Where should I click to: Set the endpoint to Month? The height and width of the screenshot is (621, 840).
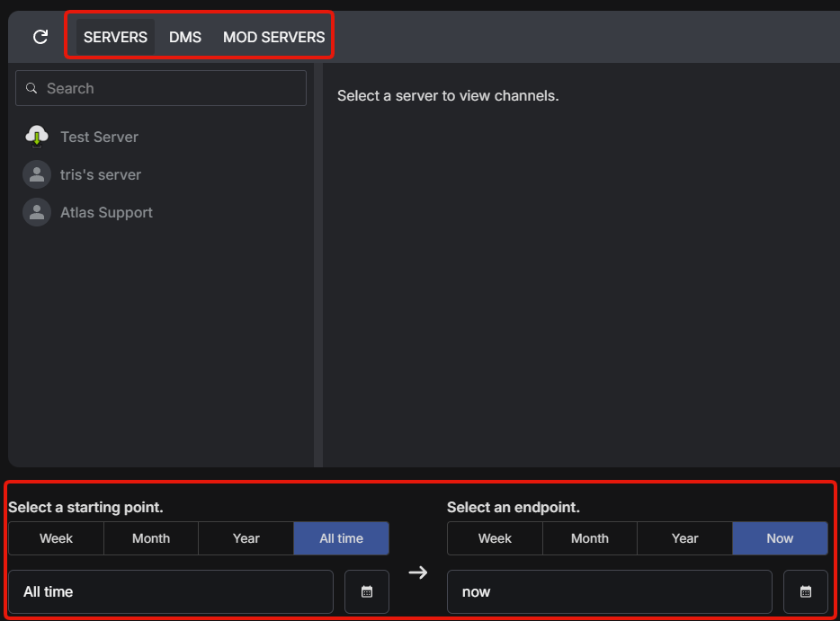590,538
